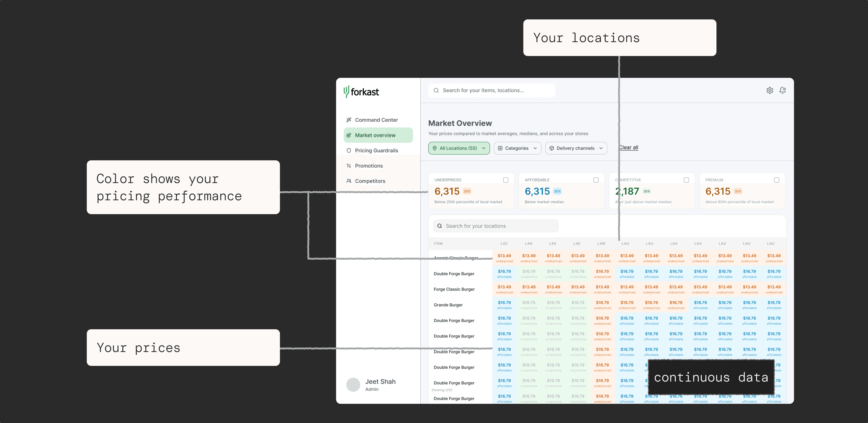Open the Delivery channels dropdown
Screen dimensions: 868x423
coord(576,148)
